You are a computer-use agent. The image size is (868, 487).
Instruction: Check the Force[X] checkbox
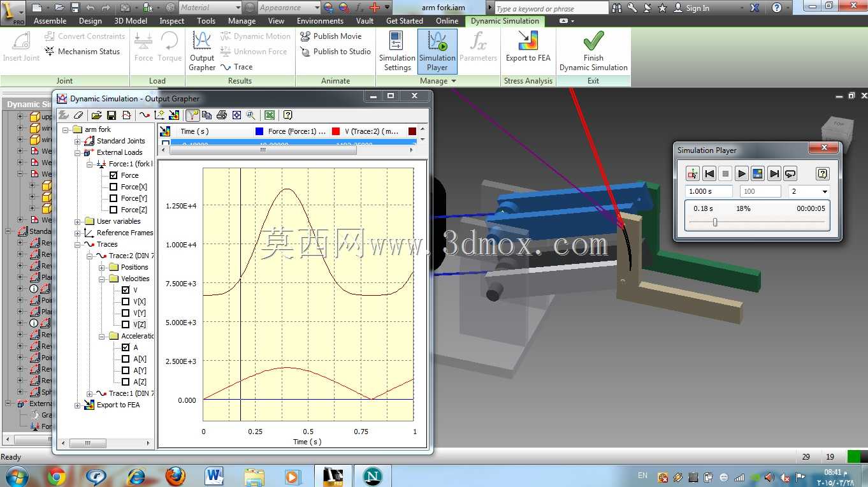pos(113,187)
